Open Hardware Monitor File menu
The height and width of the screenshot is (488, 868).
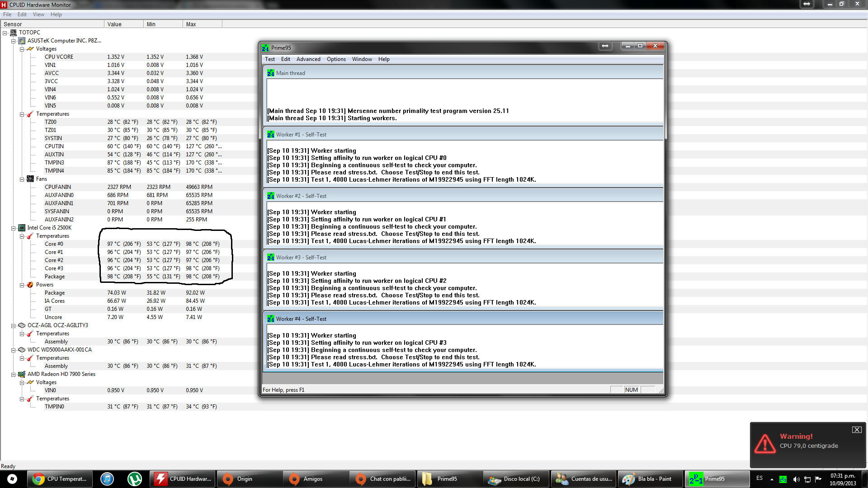(7, 14)
